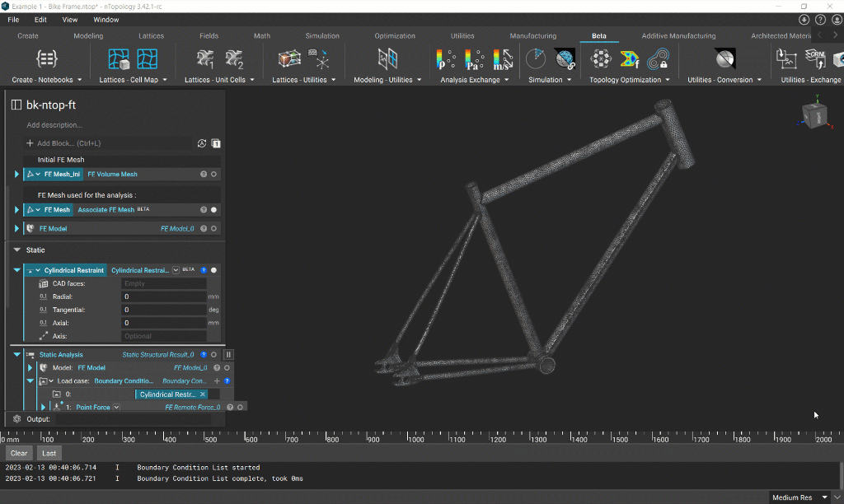Click the first Lattices Unit Cells icon
The image size is (844, 504).
click(205, 59)
